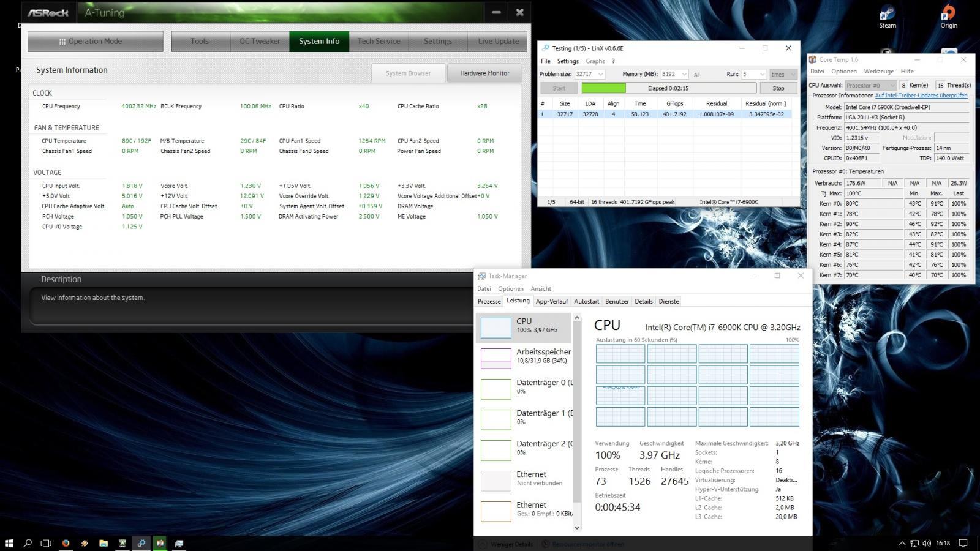Stop the LinX stress test
Screen dimensions: 980x551
point(778,88)
